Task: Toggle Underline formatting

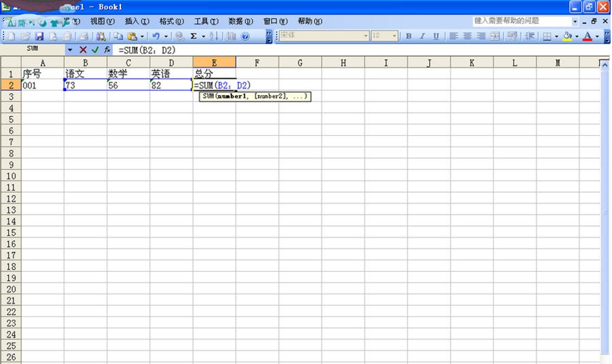Action: point(436,36)
